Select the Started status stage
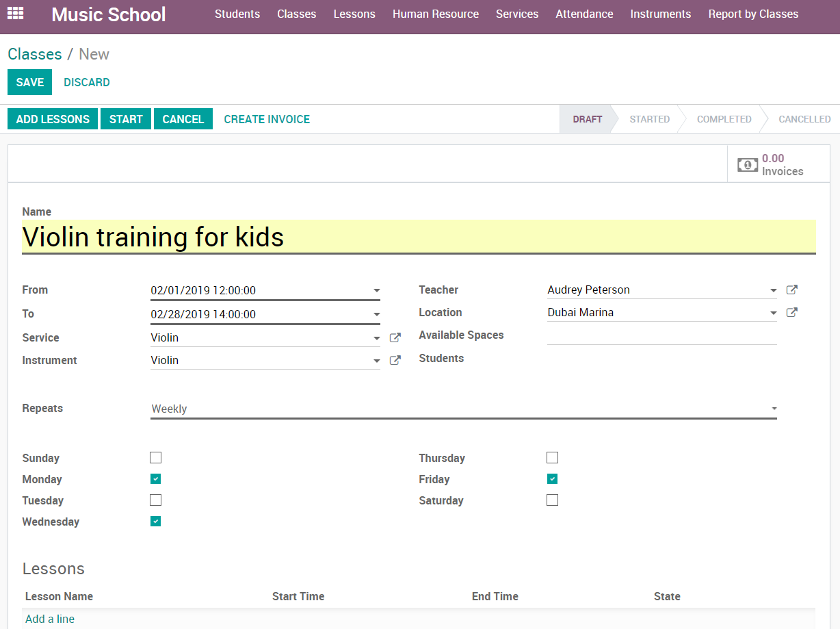This screenshot has height=629, width=840. [649, 119]
